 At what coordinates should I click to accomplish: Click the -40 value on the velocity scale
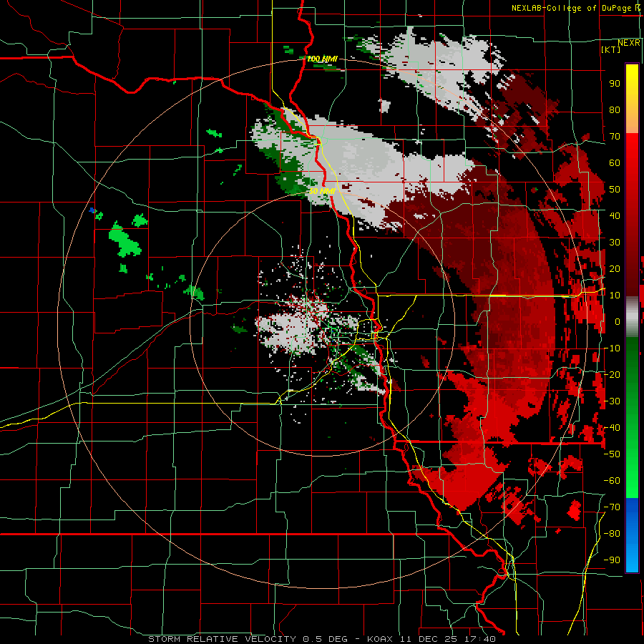click(612, 428)
